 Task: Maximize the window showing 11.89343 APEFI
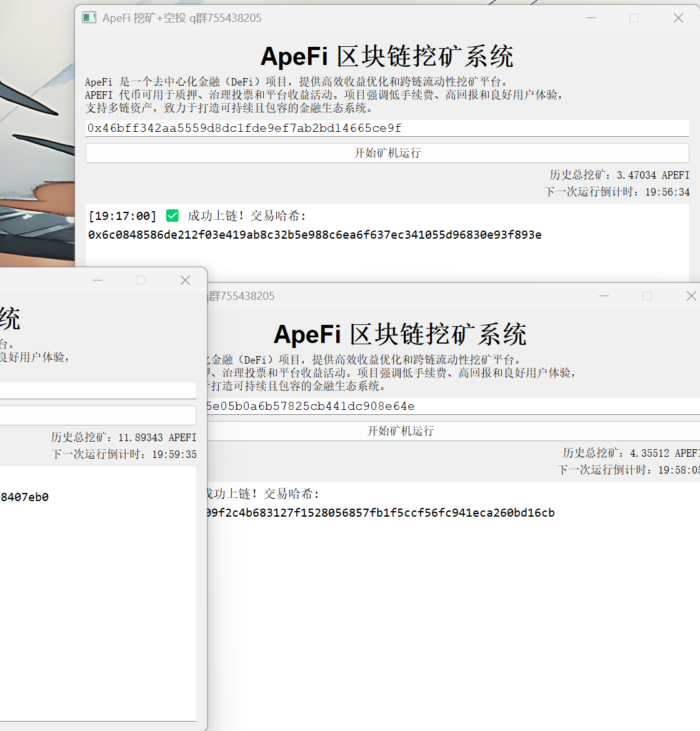141,280
